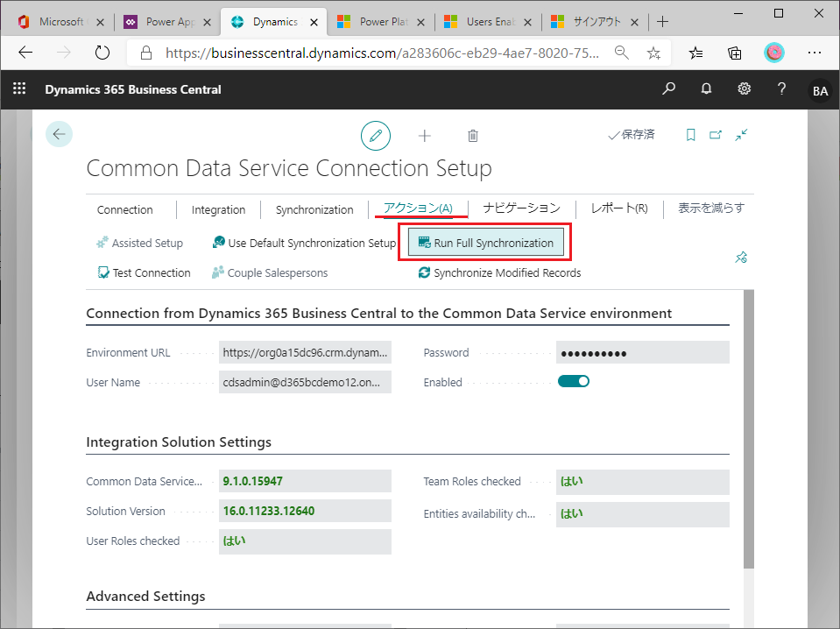840x629 pixels.
Task: Close the Power Apps browser tab
Action: 208,22
